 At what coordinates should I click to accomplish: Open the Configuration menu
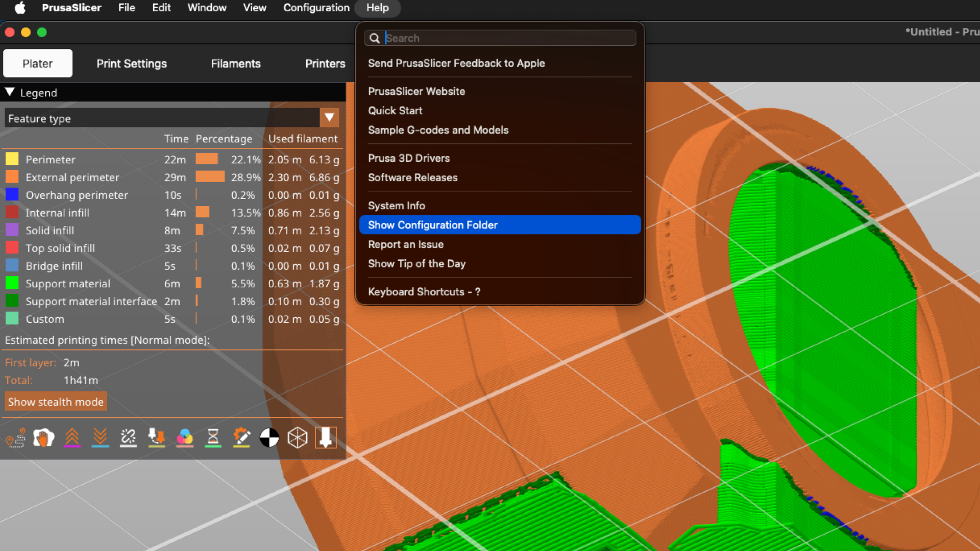[316, 8]
